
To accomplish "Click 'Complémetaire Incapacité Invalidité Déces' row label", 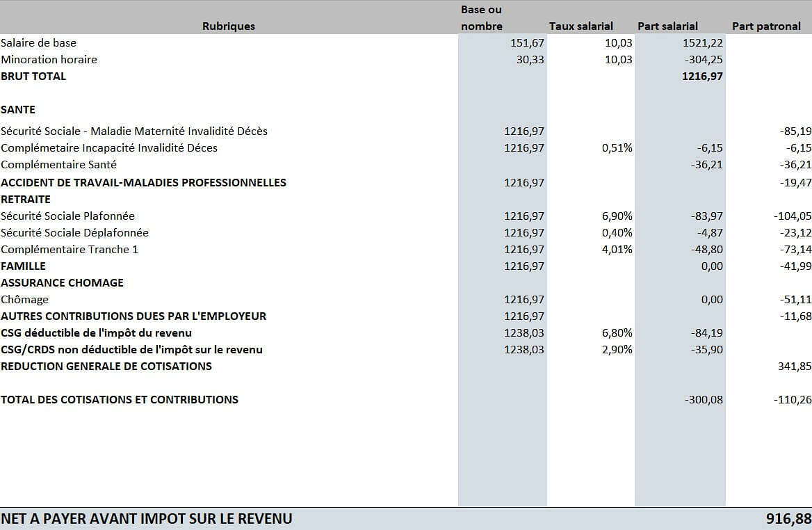I will 108,148.
